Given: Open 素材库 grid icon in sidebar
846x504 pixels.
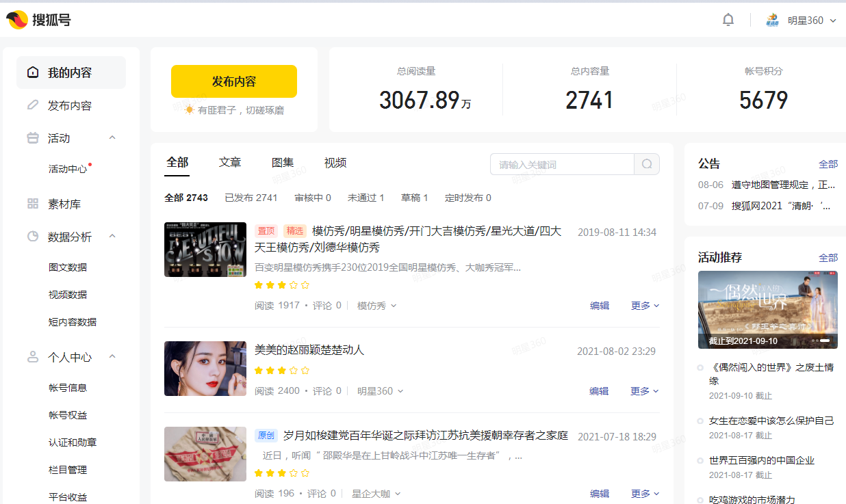Looking at the screenshot, I should 33,204.
